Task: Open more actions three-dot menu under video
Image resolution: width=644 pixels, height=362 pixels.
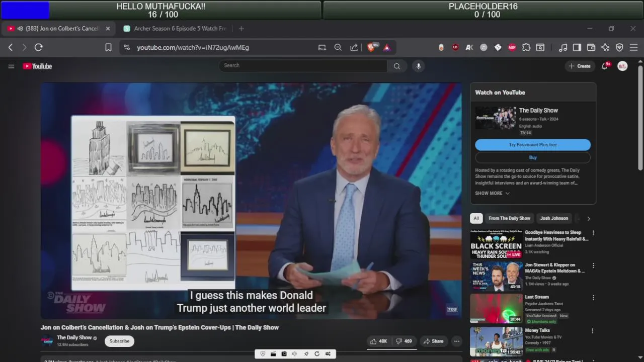Action: [457, 341]
